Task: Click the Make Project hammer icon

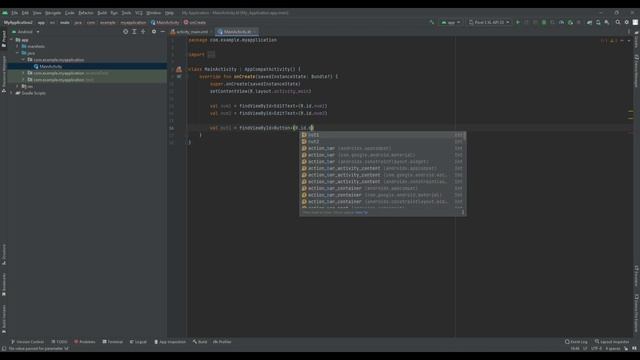Action: click(432, 22)
